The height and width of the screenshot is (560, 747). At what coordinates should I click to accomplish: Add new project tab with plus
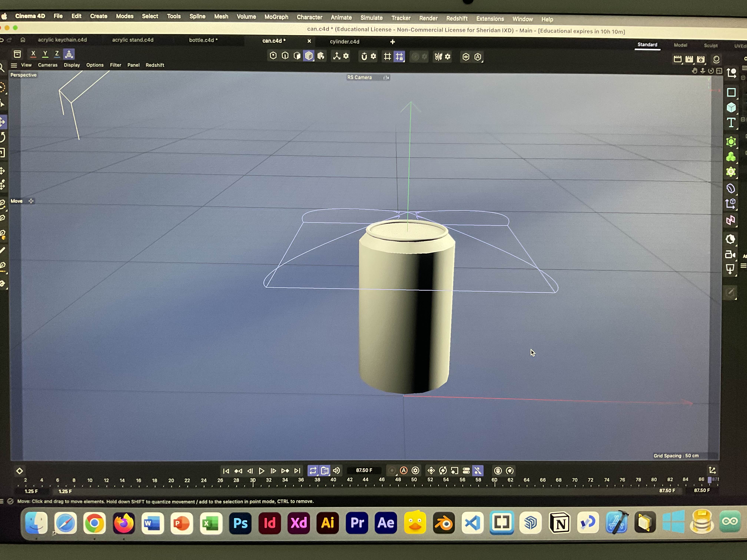[x=392, y=42]
